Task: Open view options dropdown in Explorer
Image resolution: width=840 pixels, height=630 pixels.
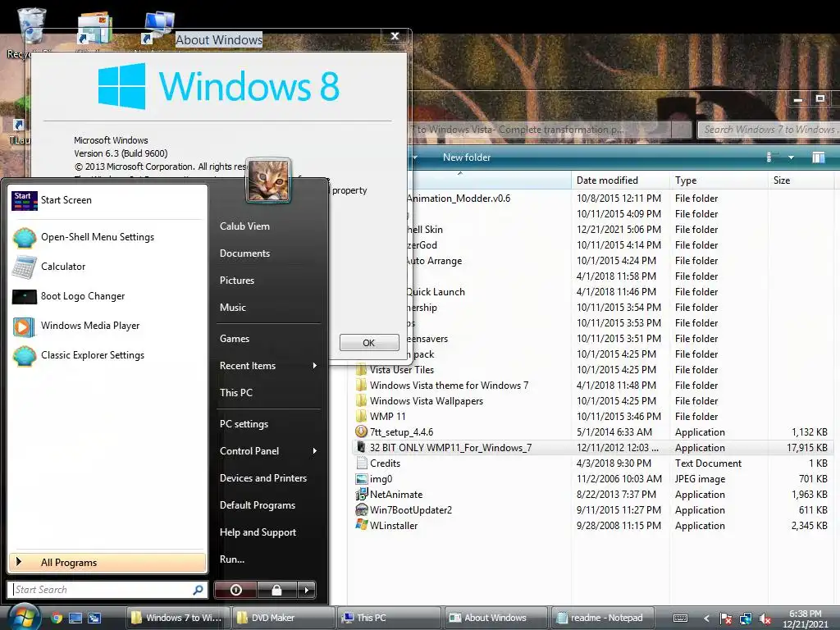Action: click(791, 157)
